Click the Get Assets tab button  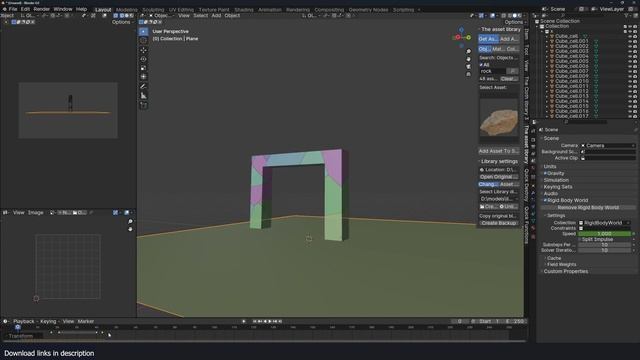pos(488,39)
